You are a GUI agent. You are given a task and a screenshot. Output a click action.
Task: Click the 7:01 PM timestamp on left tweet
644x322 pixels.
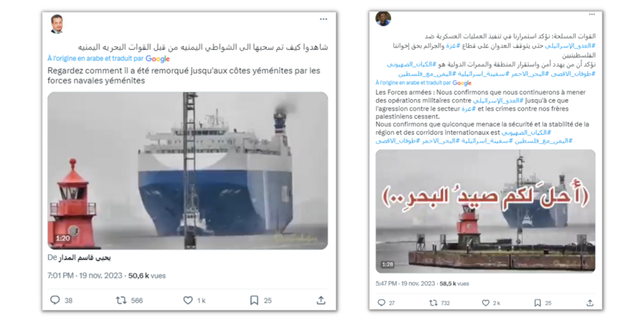coord(60,275)
